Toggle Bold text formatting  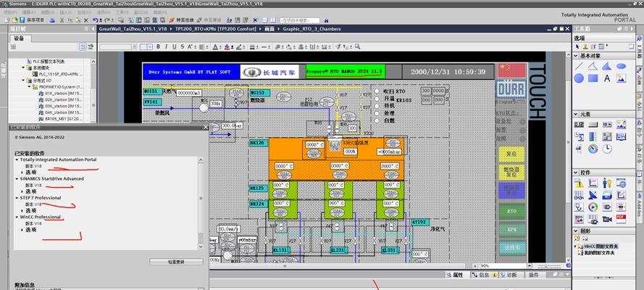158,47
